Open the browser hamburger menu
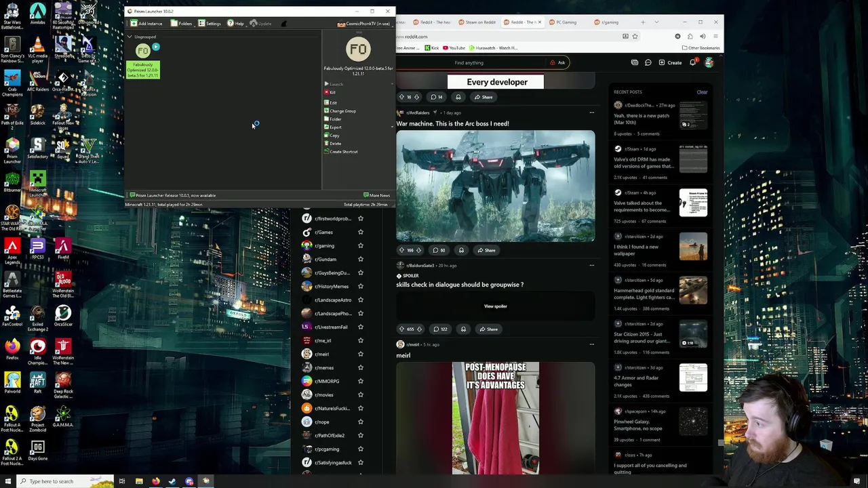 click(717, 37)
